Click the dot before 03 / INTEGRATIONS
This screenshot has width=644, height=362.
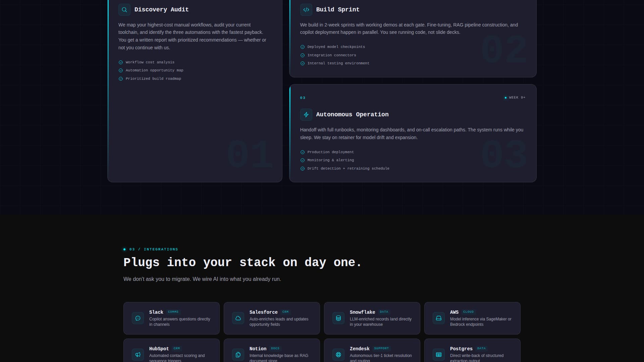click(x=124, y=249)
